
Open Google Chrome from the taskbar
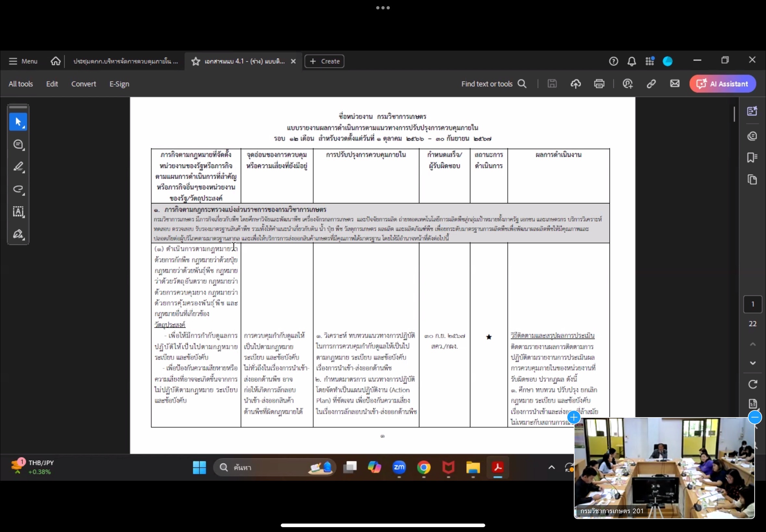click(424, 468)
